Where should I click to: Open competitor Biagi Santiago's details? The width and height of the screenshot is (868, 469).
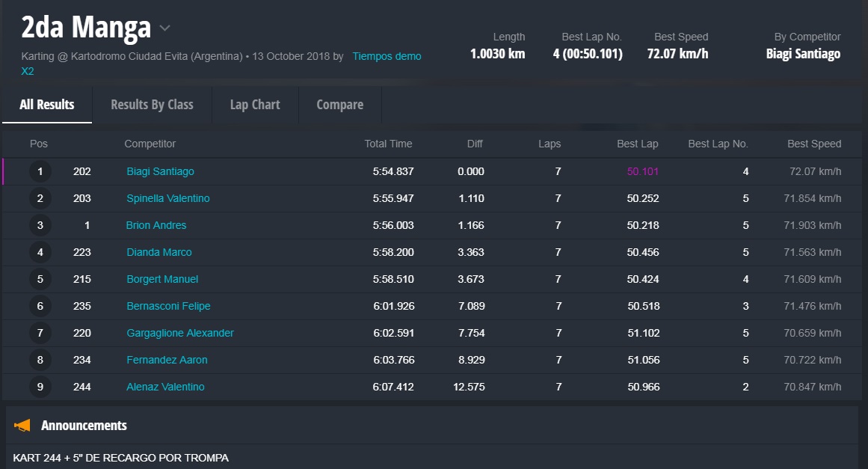click(x=160, y=171)
